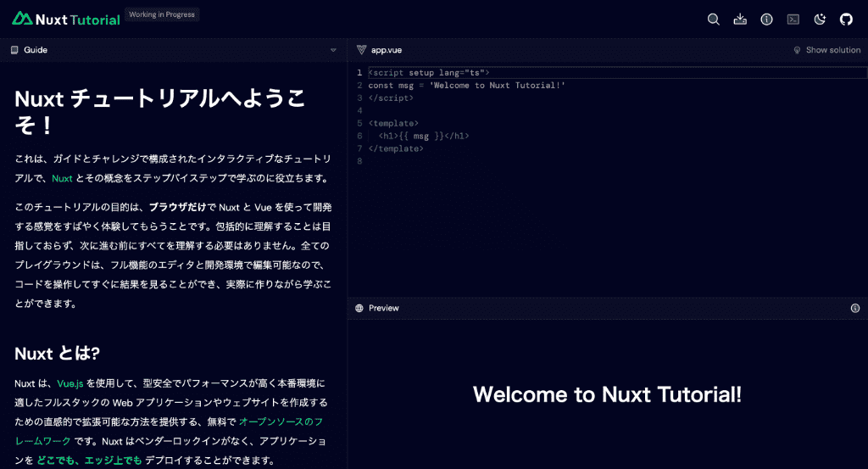Click the Nuxt Tutorial title
Viewport: 868px width, 469px height.
(77, 20)
